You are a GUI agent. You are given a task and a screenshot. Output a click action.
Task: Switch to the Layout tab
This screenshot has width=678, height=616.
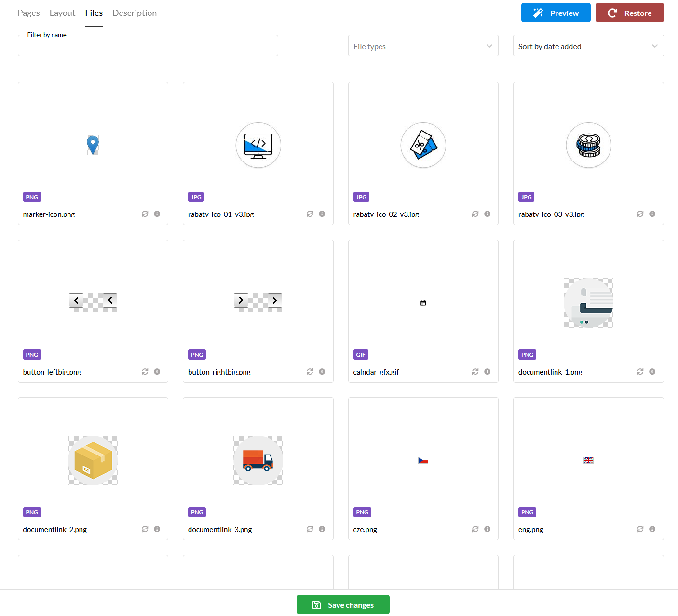coord(62,13)
